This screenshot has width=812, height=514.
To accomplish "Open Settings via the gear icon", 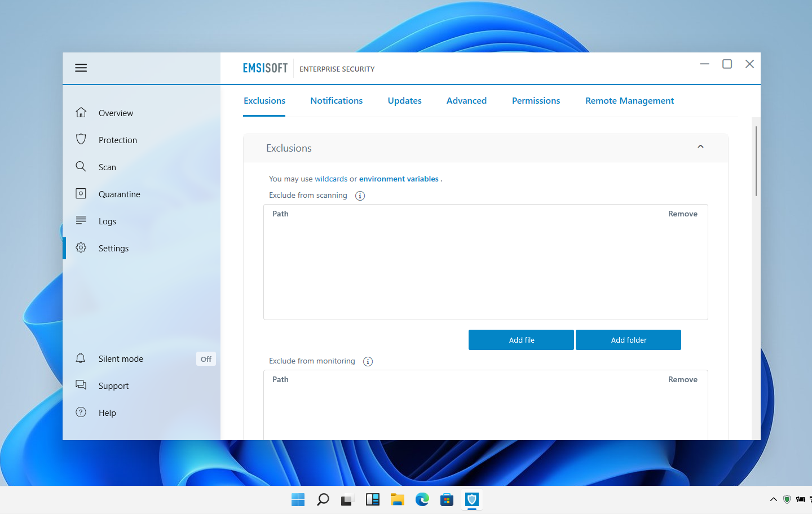I will 81,248.
